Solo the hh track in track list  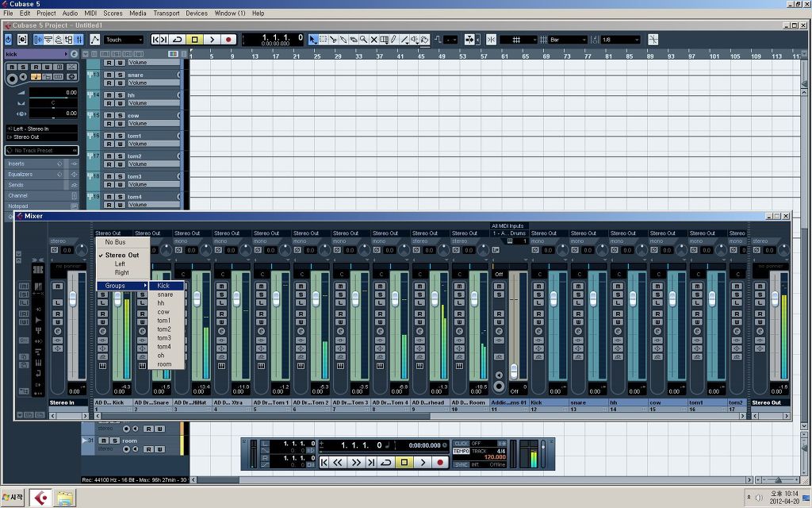click(120, 95)
